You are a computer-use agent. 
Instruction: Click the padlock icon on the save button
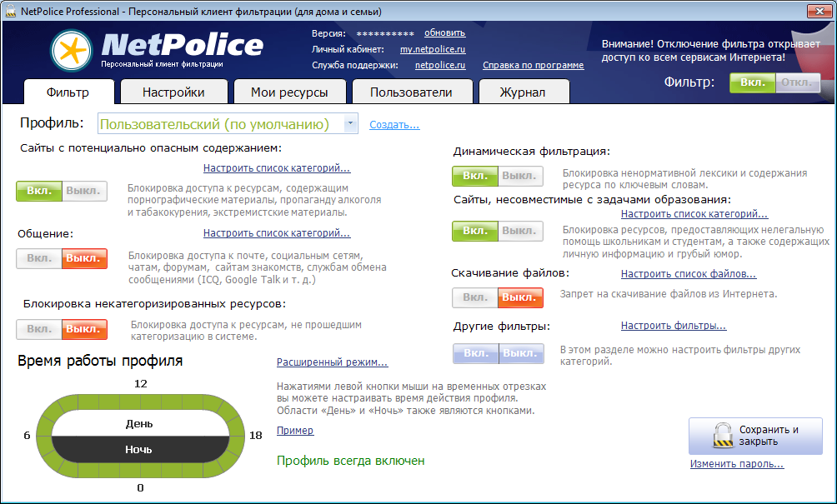[x=724, y=435]
